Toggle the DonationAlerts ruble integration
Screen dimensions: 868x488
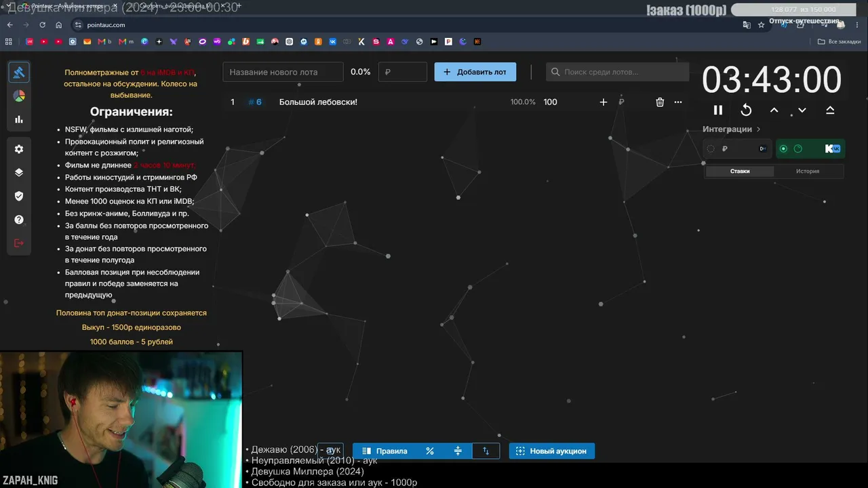(x=711, y=149)
